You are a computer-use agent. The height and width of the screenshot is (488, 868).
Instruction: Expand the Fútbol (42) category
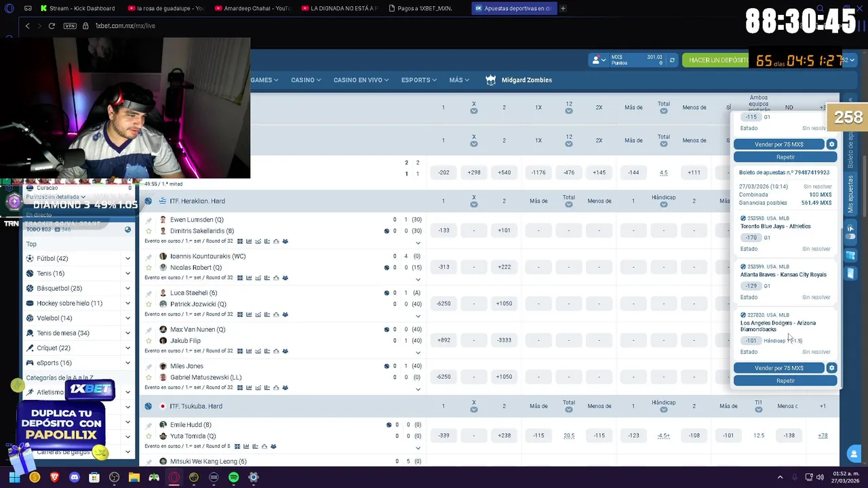(127, 258)
